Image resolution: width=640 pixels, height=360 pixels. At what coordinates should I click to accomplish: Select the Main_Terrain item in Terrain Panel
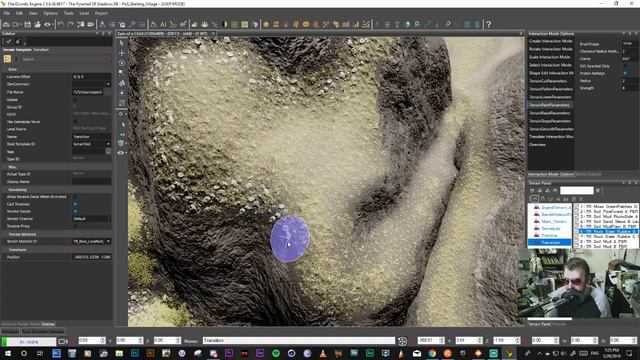[x=554, y=222]
